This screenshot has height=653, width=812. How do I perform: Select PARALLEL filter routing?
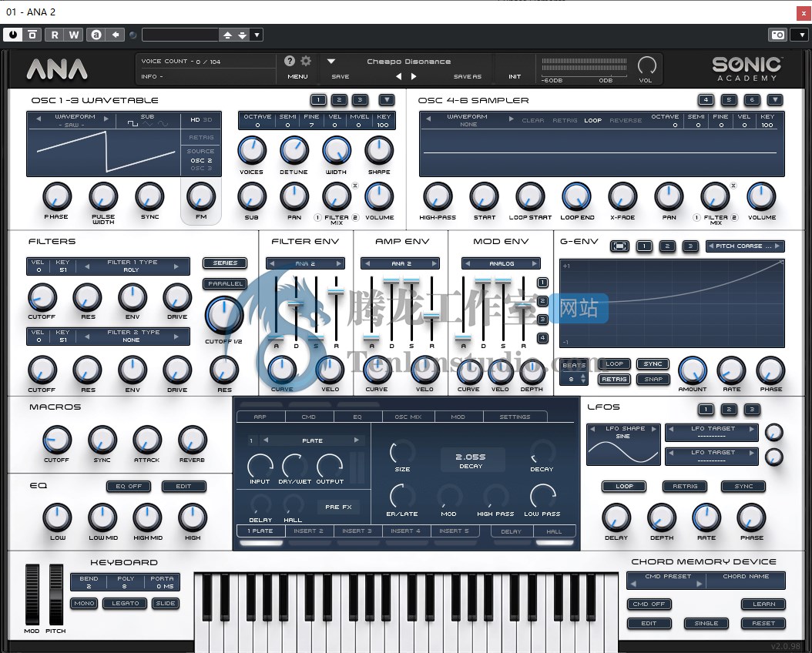click(225, 283)
